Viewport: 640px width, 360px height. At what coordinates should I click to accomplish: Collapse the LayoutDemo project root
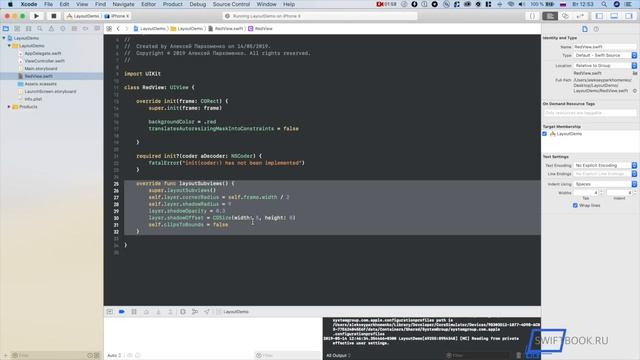4,38
